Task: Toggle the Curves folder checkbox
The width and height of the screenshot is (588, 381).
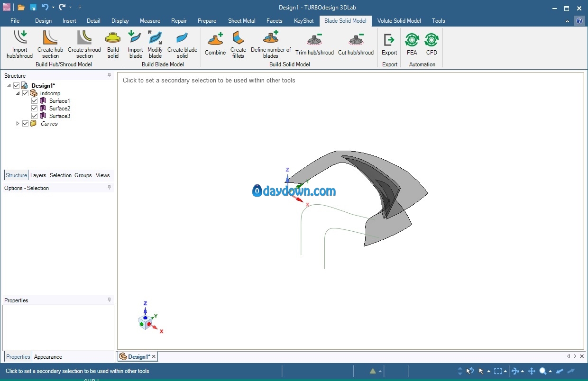Action: click(26, 124)
